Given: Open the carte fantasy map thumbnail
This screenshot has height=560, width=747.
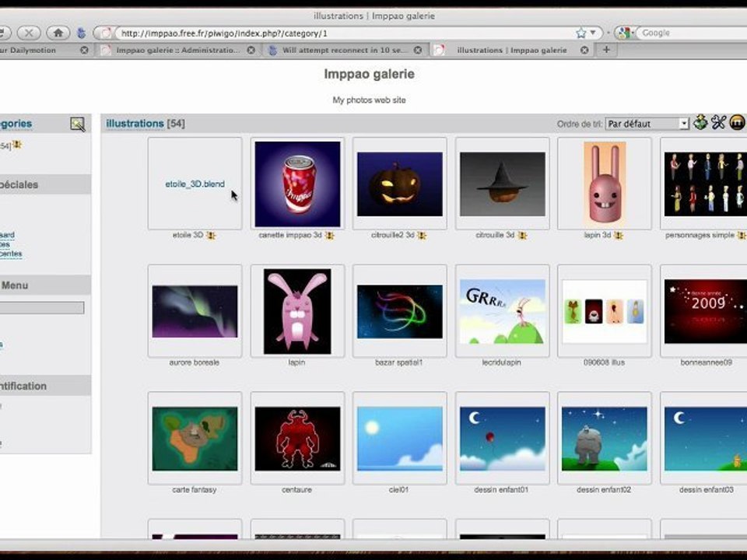Looking at the screenshot, I should tap(195, 439).
